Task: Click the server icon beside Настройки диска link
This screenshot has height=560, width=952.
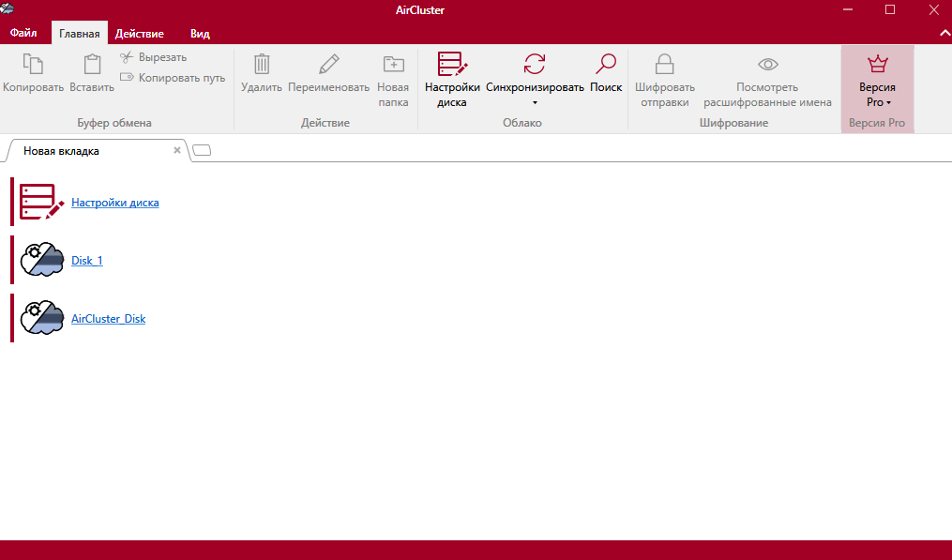Action: click(x=41, y=202)
